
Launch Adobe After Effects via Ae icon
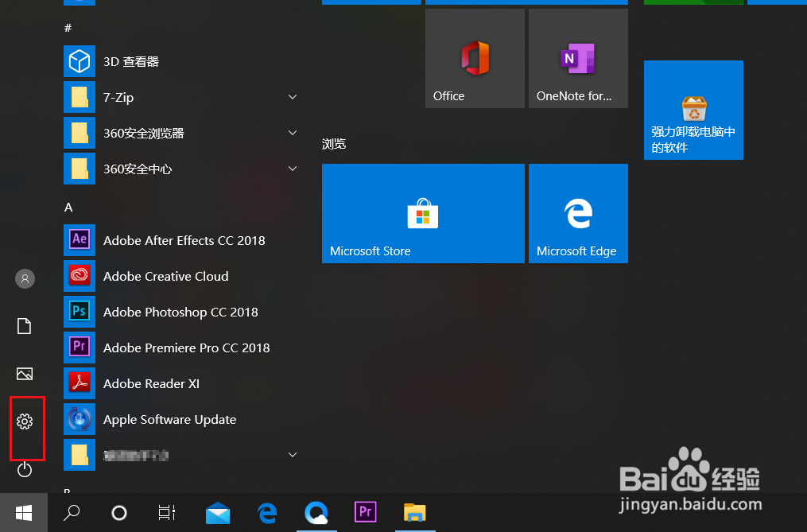tap(80, 240)
